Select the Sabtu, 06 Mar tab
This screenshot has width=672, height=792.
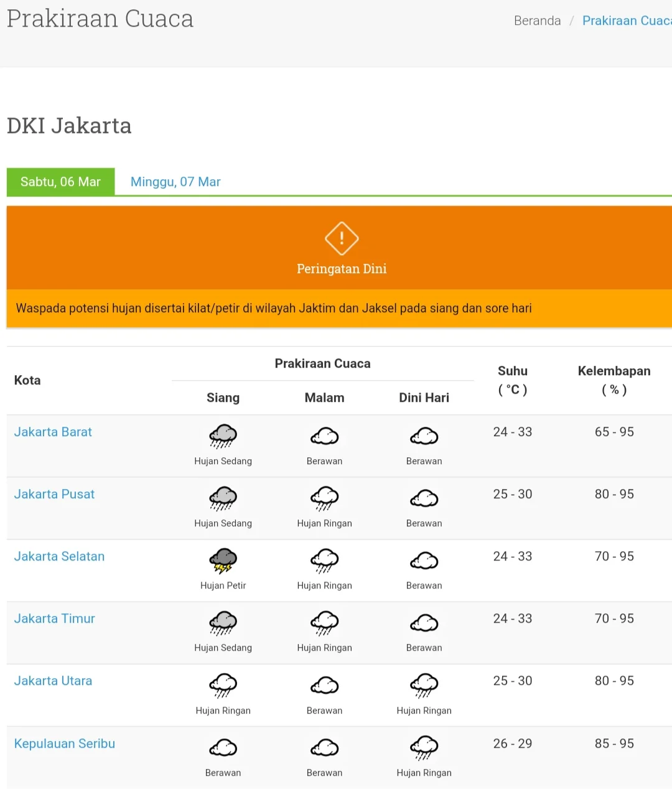tap(60, 182)
